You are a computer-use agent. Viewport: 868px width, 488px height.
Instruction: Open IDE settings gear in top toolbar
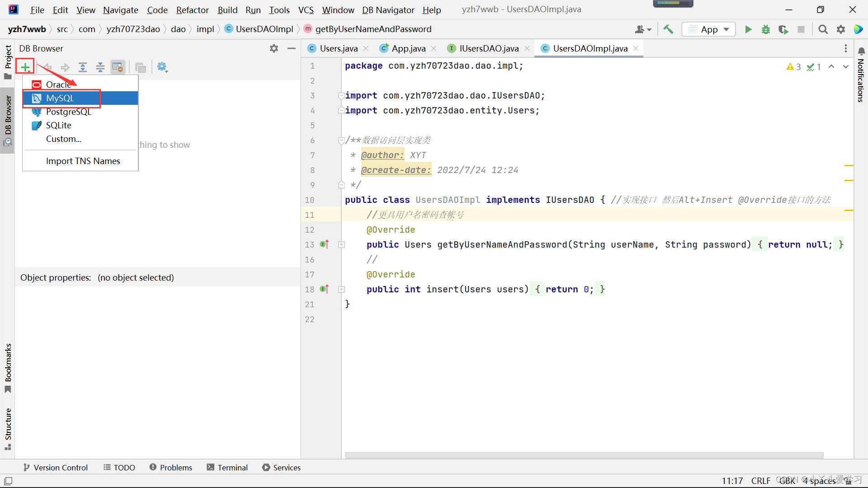841,29
